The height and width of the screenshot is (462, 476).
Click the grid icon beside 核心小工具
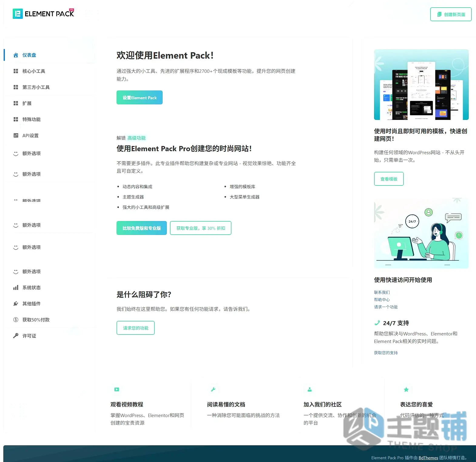tap(16, 71)
